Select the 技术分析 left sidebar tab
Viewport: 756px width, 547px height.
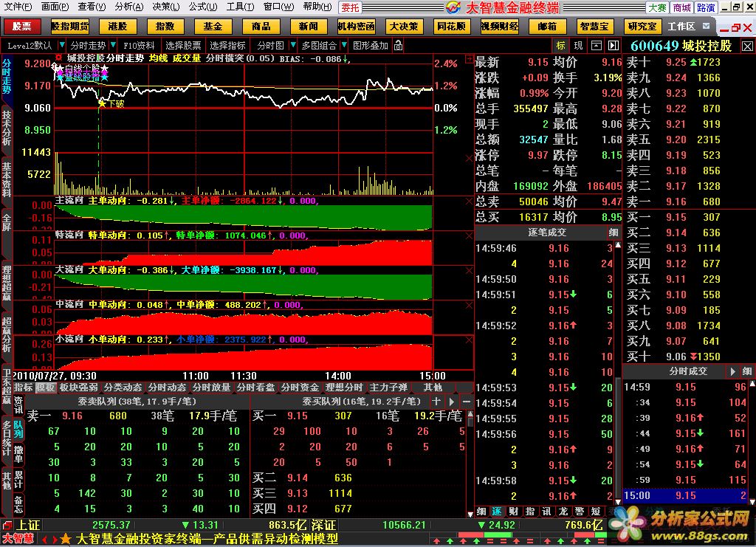(x=6, y=128)
